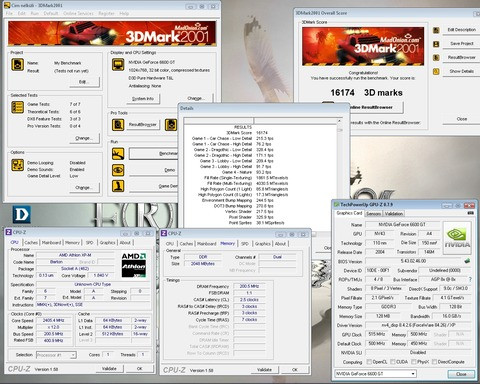
Task: Expand the Processor selection dropdown in CPU-Z
Action: [x=56, y=355]
